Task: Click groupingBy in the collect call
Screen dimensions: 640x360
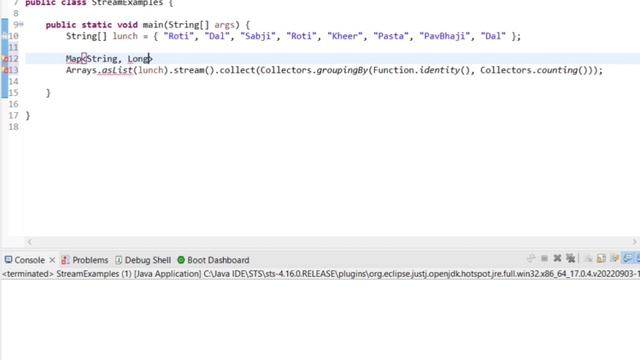Action: 342,70
